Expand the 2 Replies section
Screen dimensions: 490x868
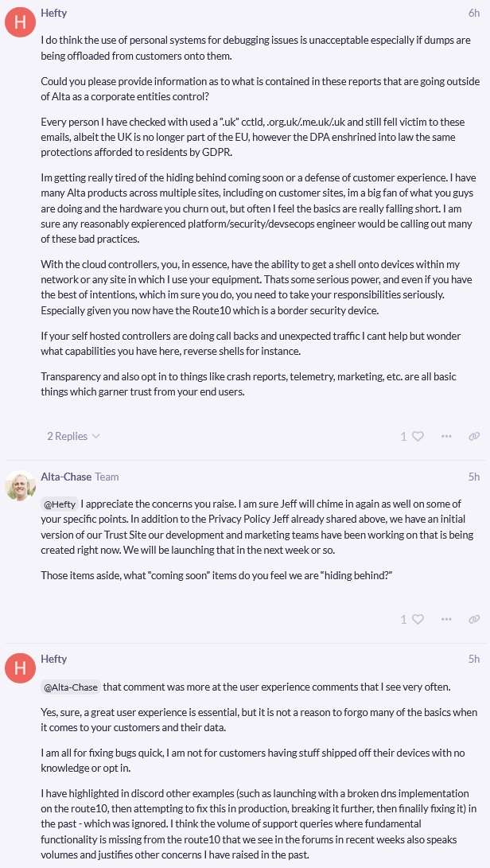(x=73, y=436)
